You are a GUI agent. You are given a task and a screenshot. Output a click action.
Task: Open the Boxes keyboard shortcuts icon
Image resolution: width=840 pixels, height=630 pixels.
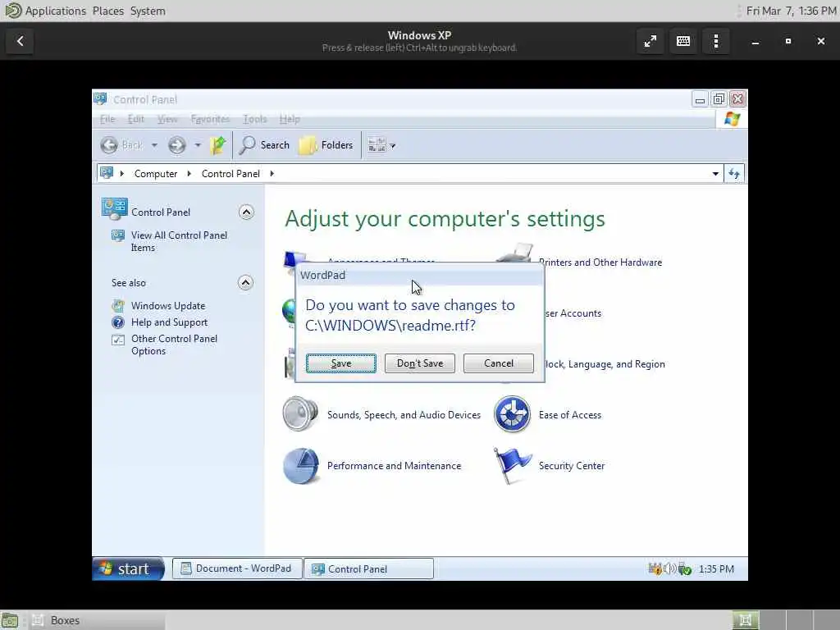click(x=683, y=41)
